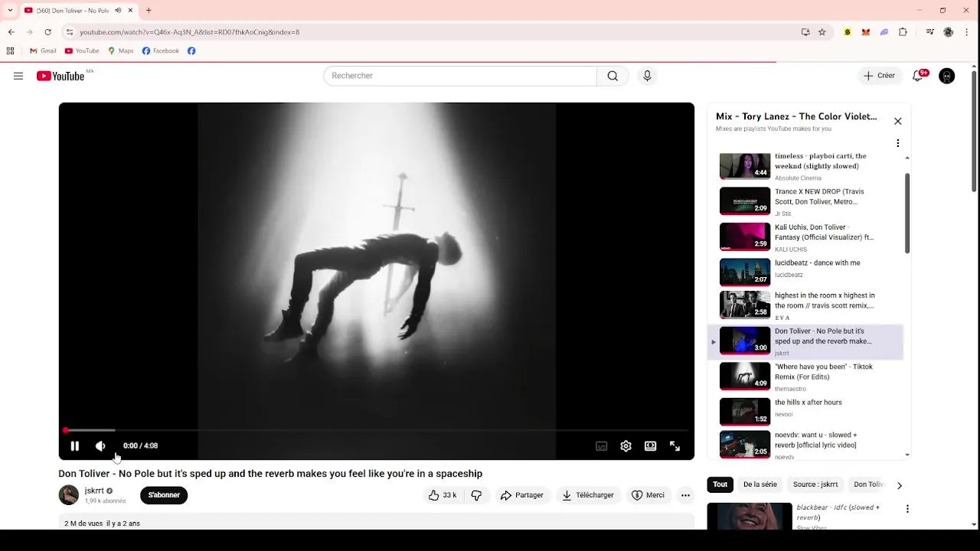
Task: Play Trance X NEW DROP mix item
Action: tap(806, 202)
